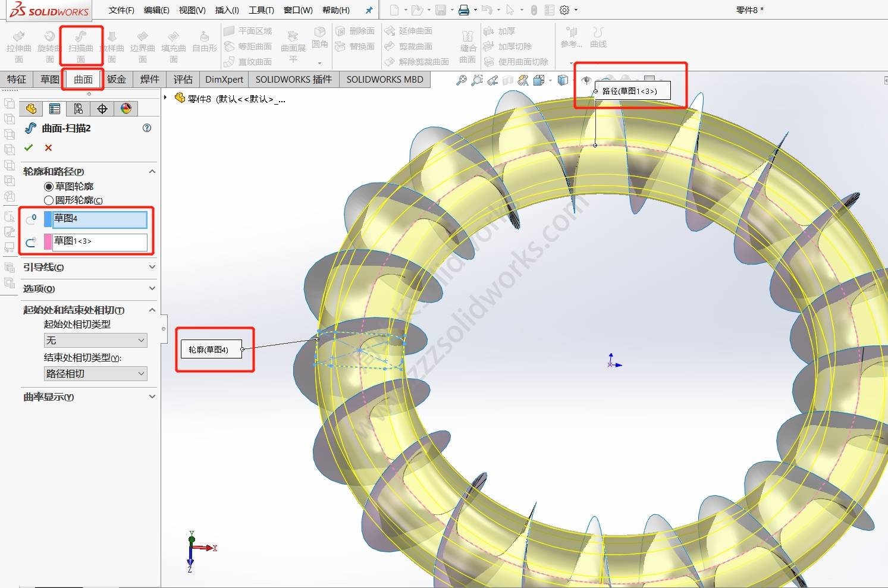Click the Print icon in title toolbar
888x588 pixels.
click(x=464, y=10)
